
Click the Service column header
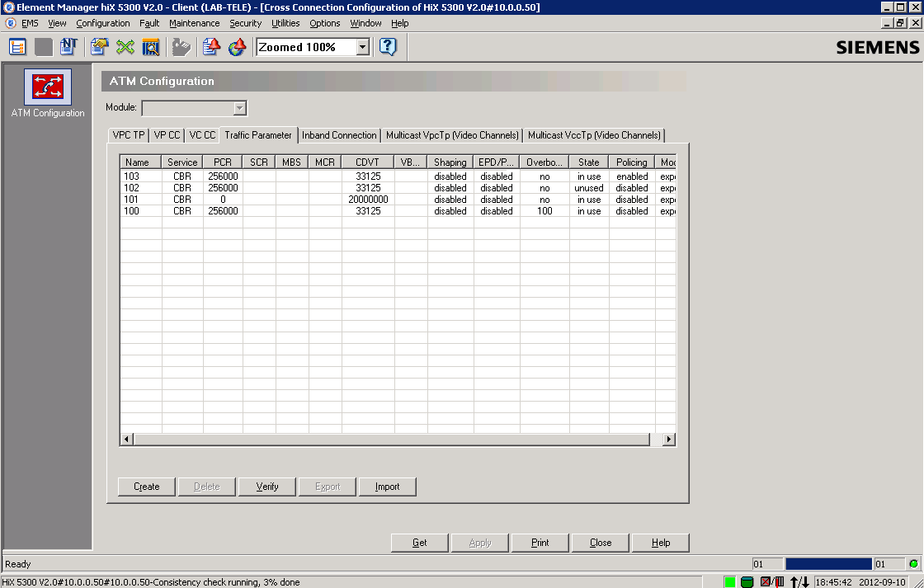pos(182,162)
